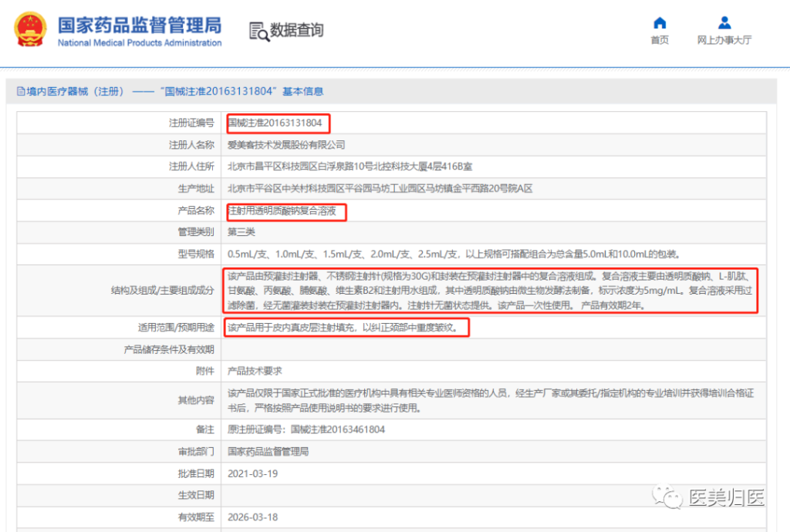Select the 注册证编号 row label

(191, 123)
